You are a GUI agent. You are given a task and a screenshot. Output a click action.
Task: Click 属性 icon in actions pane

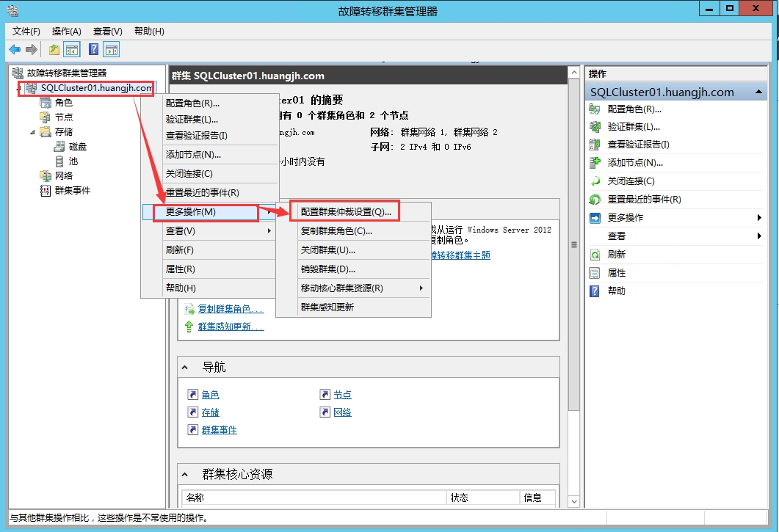595,273
